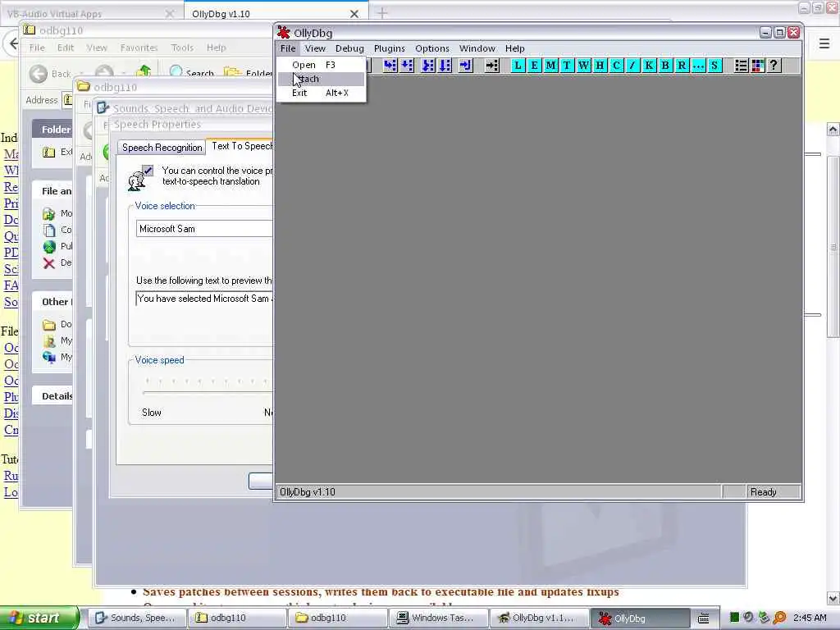Click the on-screen keyboard taskbar icon
Screen dimensions: 840x630
coord(704,619)
